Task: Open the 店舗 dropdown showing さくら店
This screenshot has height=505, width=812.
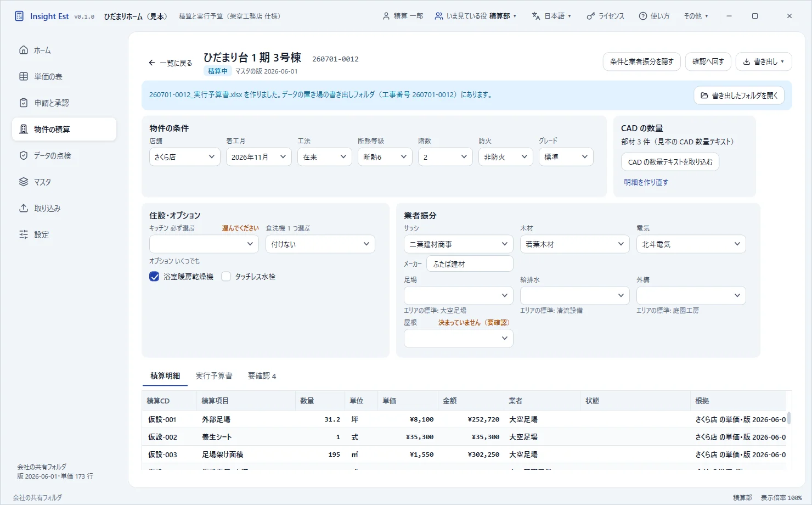Action: click(x=185, y=157)
